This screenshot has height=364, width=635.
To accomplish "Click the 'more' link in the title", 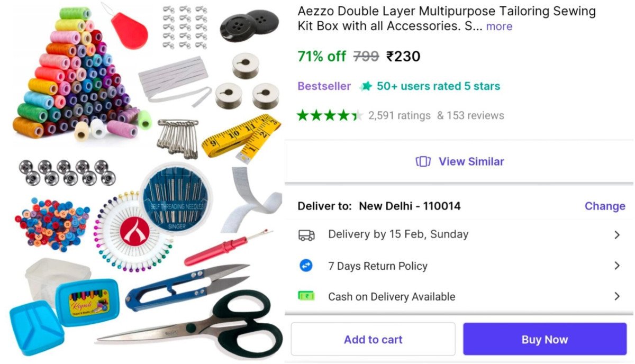I will coord(499,26).
